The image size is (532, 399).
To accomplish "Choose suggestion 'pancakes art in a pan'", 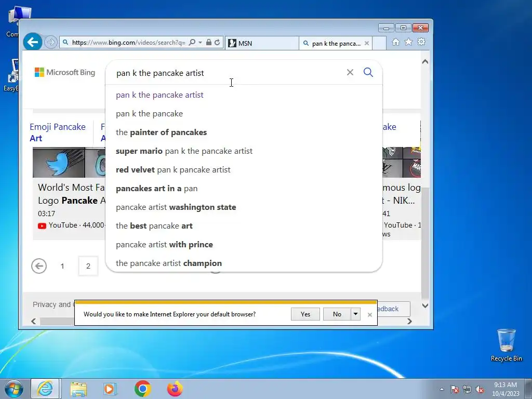I will point(244,188).
